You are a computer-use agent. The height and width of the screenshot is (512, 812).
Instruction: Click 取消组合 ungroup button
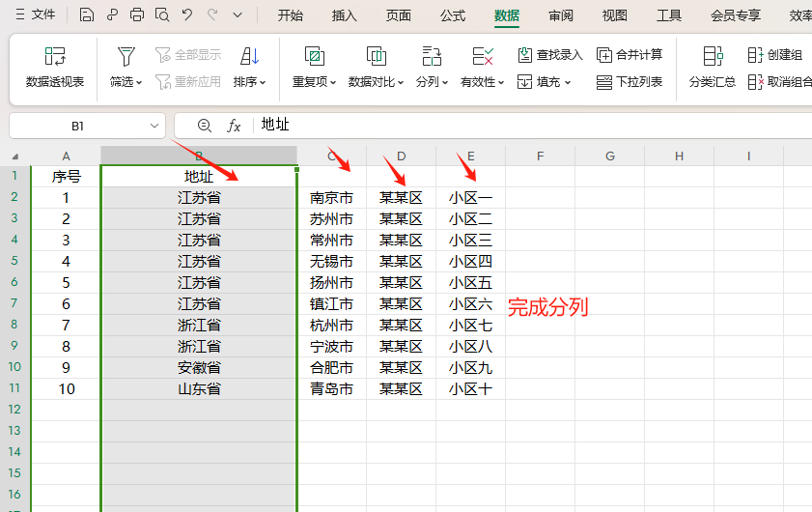point(780,81)
